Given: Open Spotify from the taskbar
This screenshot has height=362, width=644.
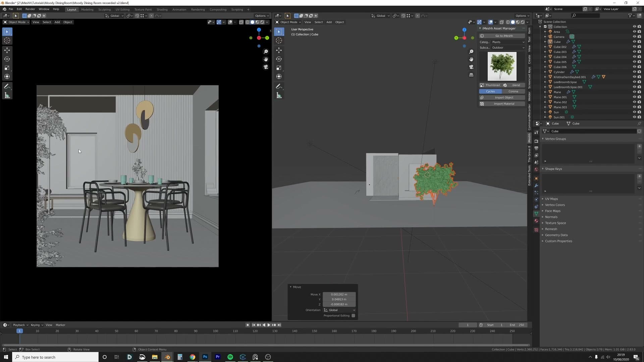Looking at the screenshot, I should coord(230,357).
